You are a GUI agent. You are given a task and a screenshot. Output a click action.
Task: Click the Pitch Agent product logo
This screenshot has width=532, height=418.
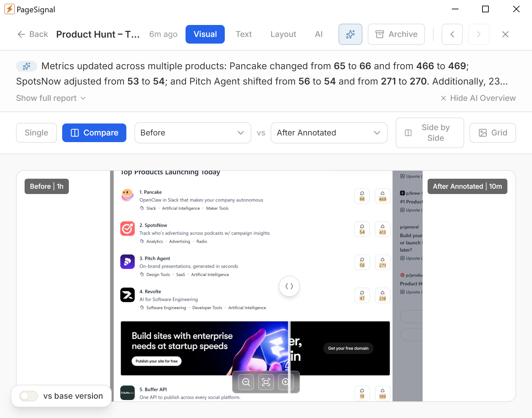coord(127,262)
